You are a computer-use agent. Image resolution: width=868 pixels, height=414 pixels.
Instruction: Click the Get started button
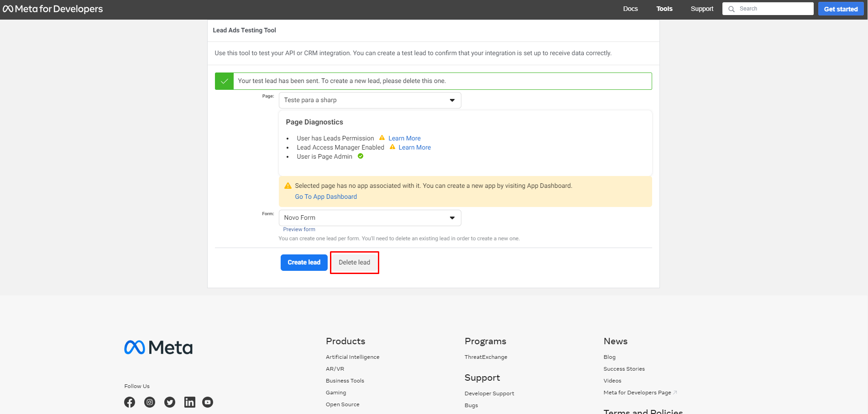[840, 9]
